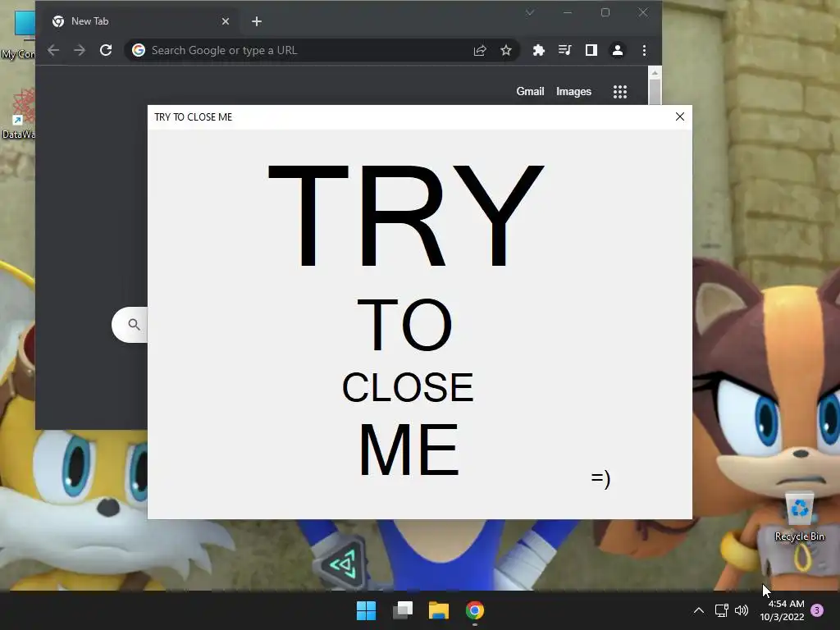
Task: Click the Google logo in address bar
Action: 139,50
